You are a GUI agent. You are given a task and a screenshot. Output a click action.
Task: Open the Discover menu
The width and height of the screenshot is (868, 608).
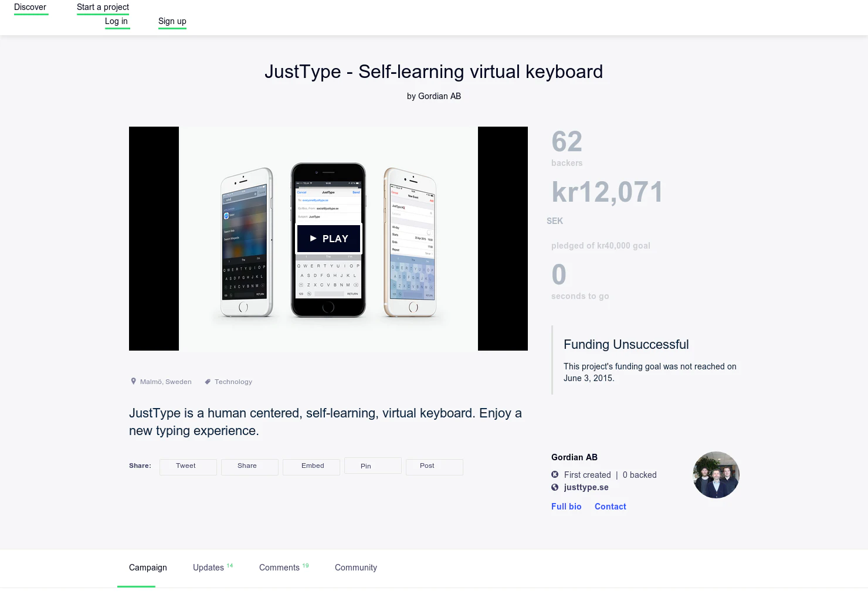[x=30, y=7]
